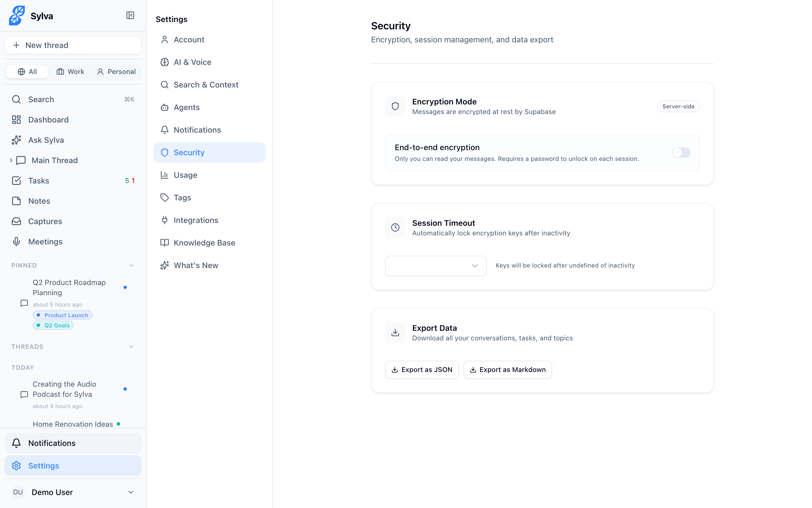Open the Tasks checklist icon

tap(16, 181)
